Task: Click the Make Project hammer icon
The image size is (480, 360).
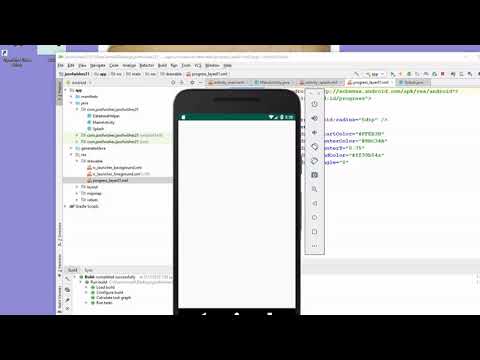Action: click(x=357, y=74)
